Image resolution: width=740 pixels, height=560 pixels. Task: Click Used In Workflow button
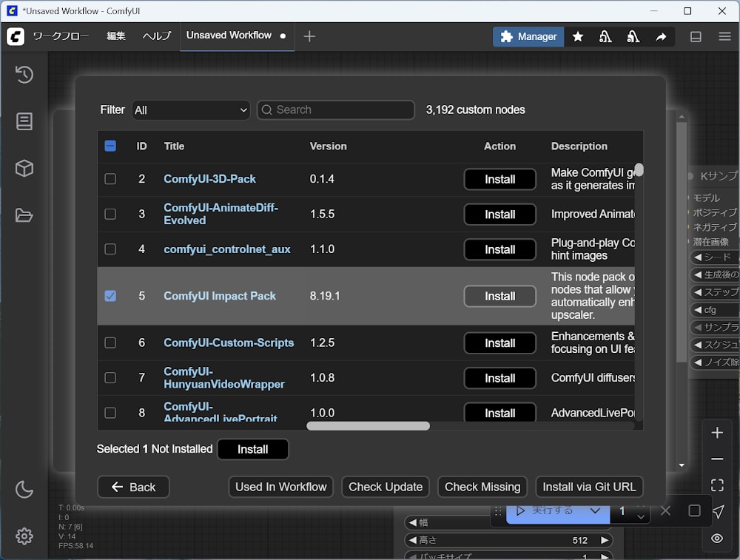280,487
